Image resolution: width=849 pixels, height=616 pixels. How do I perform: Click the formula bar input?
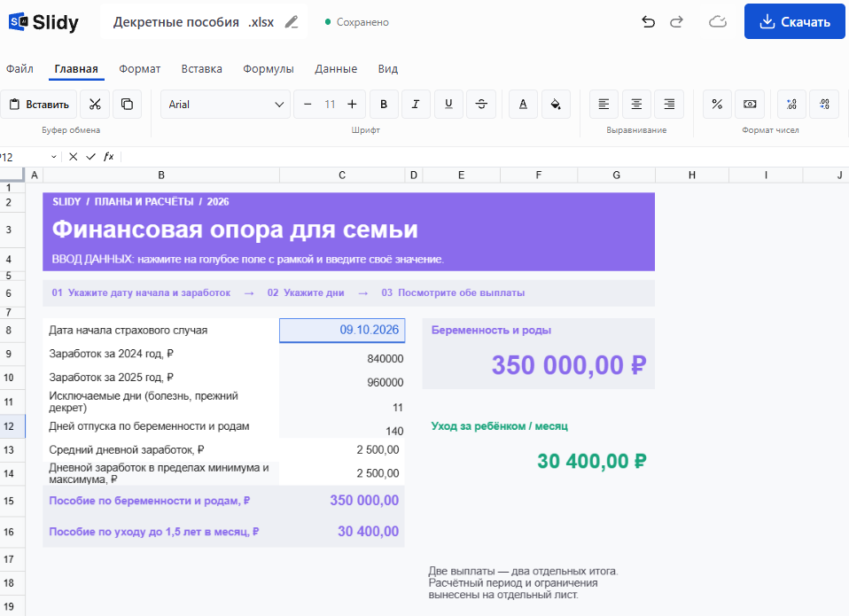coord(485,157)
